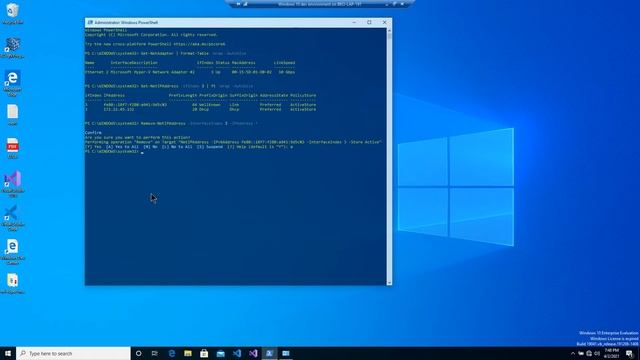
Task: Open Microsoft Edge shortcut on the desktop
Action: 13,83
